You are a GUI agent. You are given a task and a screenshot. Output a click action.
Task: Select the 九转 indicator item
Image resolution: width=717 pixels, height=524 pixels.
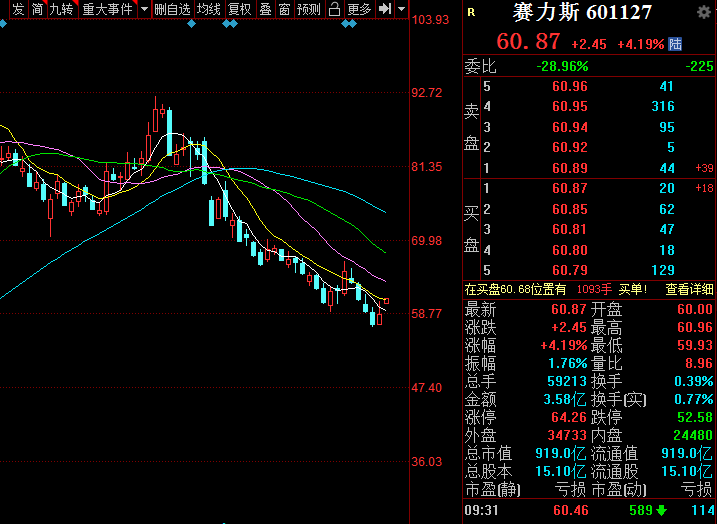62,9
